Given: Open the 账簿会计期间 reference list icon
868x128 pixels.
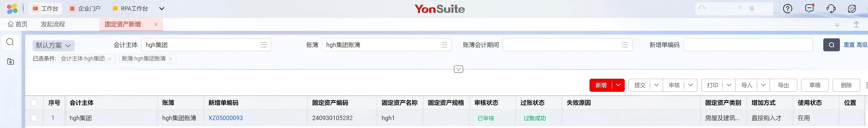Looking at the screenshot, I should point(624,45).
